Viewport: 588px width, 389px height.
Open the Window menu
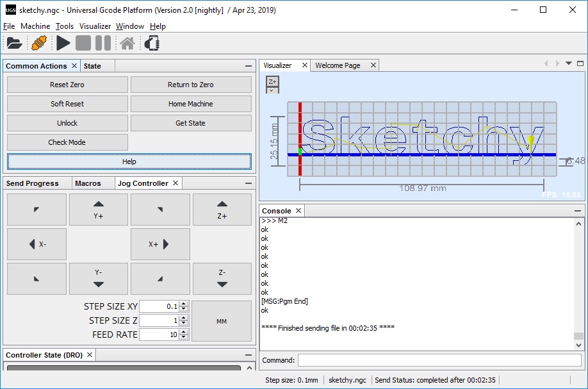coord(130,26)
